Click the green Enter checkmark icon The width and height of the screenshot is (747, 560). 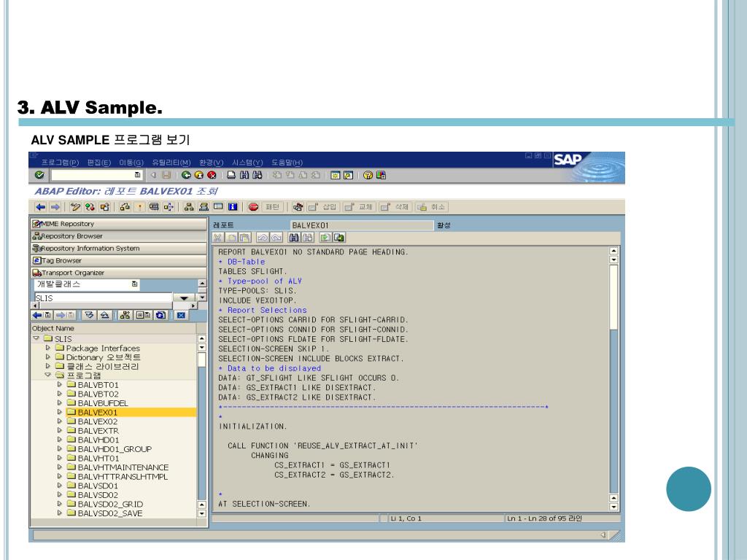click(x=39, y=175)
